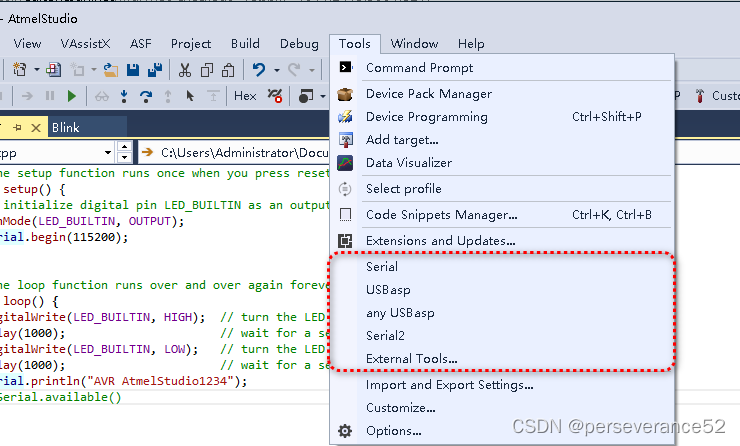Open Extensions and Updates...
The image size is (740, 446).
[503, 241]
